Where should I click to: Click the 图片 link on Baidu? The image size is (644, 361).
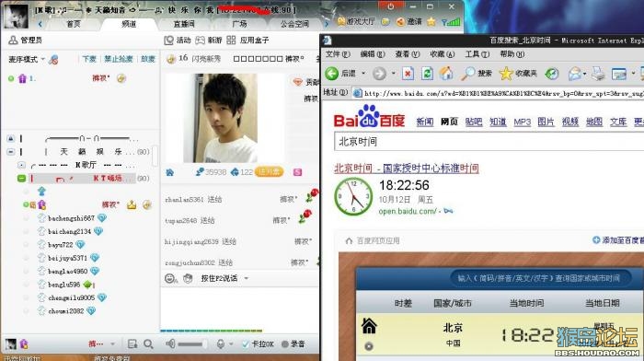(x=546, y=122)
